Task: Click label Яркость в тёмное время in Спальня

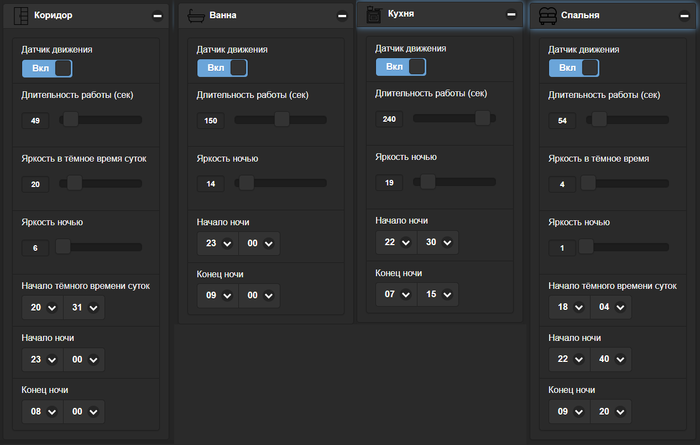Action: [x=599, y=159]
